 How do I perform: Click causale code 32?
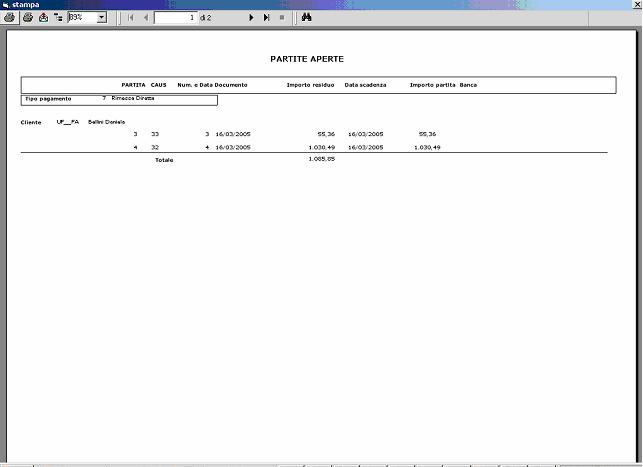click(155, 147)
